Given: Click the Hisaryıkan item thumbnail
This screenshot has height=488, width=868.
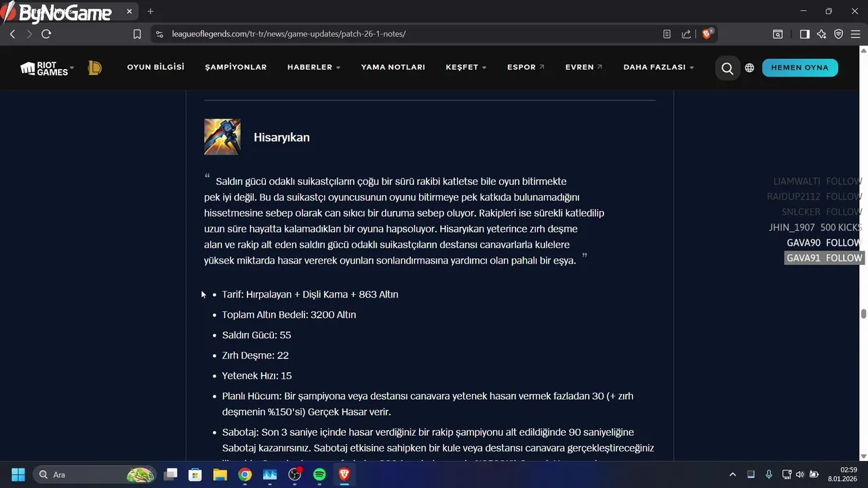Looking at the screenshot, I should (x=222, y=137).
